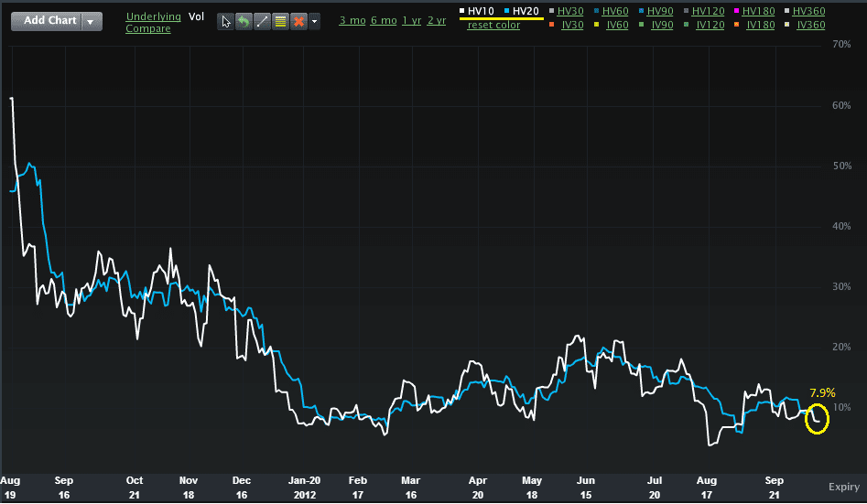
Task: Expand the drawing tools dropdown arrow
Action: pyautogui.click(x=314, y=22)
